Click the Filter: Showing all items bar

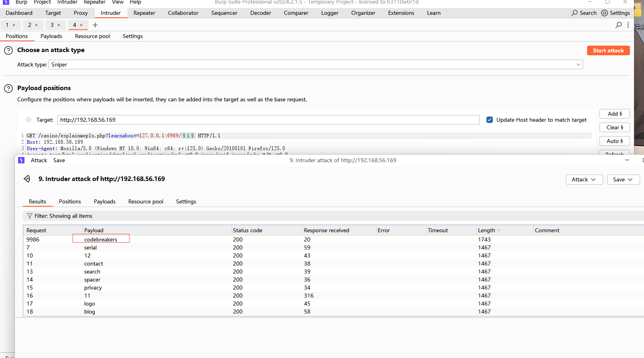pos(333,216)
